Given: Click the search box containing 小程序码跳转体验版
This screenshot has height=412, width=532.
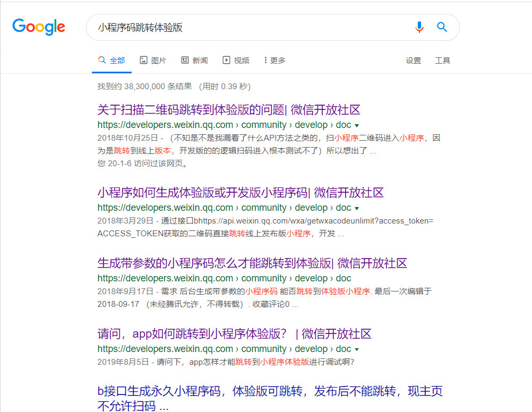Looking at the screenshot, I should pos(273,27).
